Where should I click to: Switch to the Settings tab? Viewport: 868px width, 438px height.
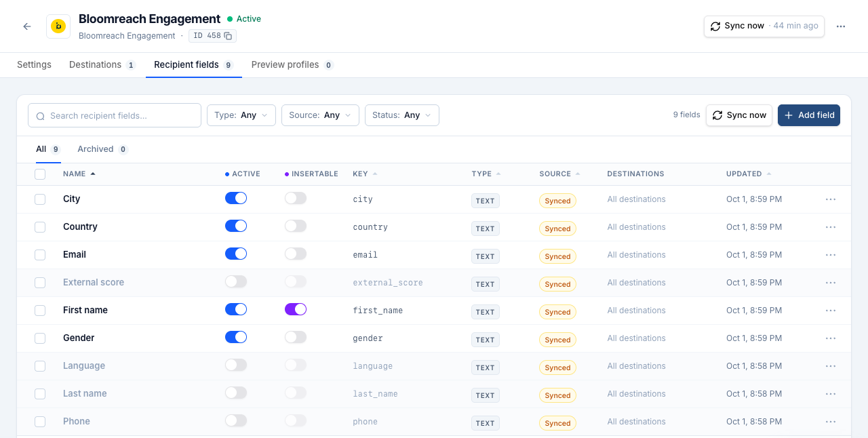coord(34,65)
